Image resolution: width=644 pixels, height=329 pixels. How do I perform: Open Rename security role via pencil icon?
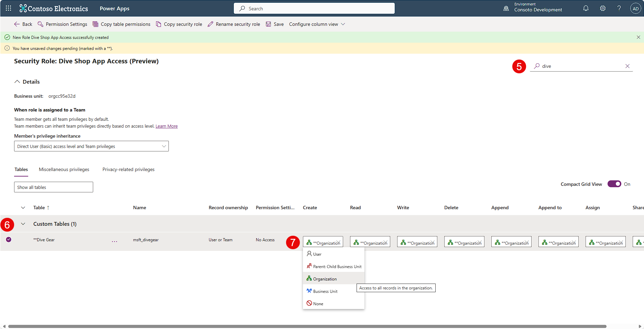coord(210,24)
